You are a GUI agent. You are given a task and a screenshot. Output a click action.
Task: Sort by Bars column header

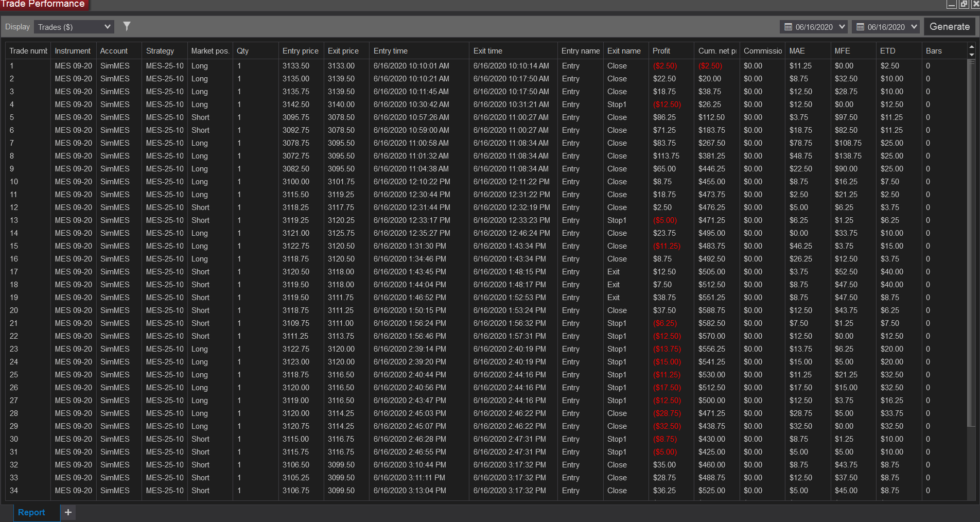[944, 51]
